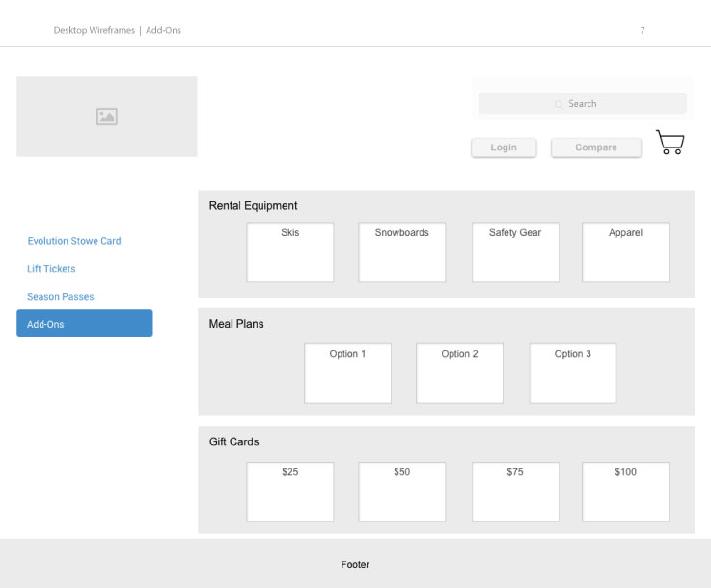Click the magnifier icon in search bar
This screenshot has height=588, width=711.
click(560, 104)
